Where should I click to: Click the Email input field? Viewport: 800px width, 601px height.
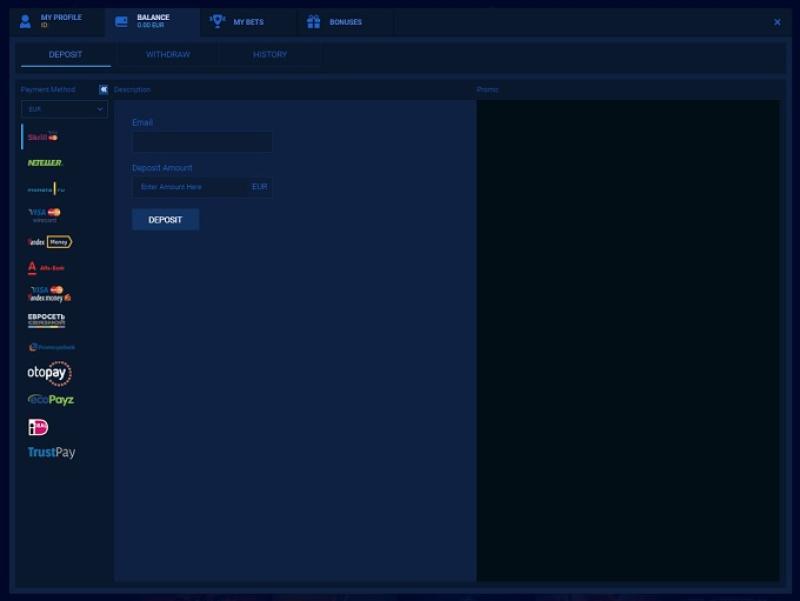tap(202, 142)
